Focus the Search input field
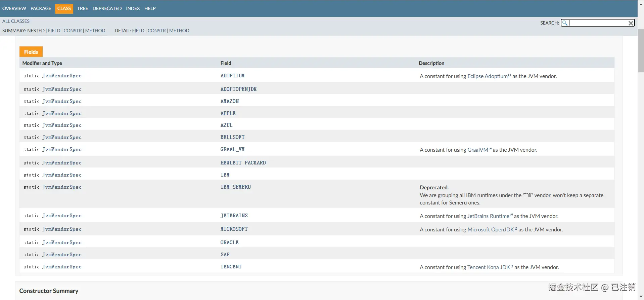Image resolution: width=644 pixels, height=300 pixels. (598, 23)
